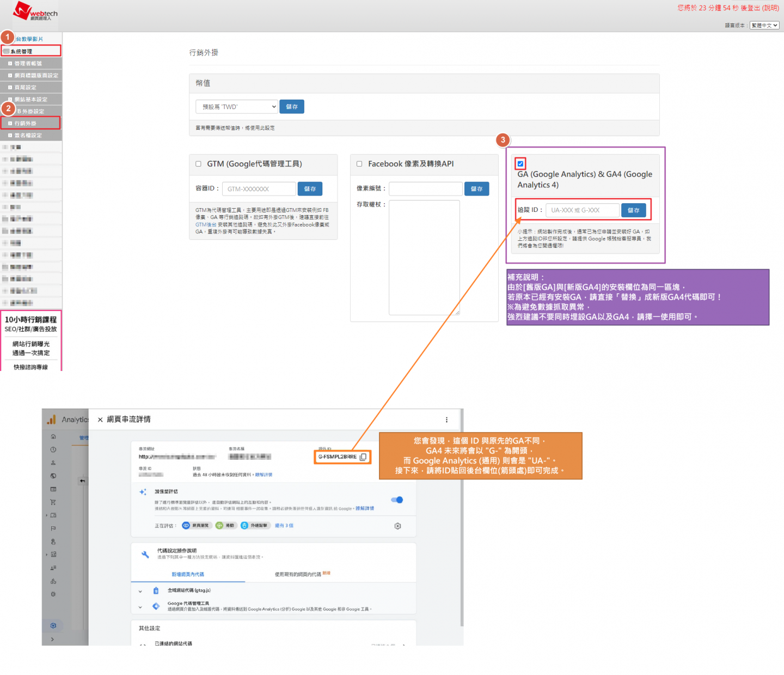Select the 行銷外掛 sidebar menu item
784x675 pixels.
point(30,123)
